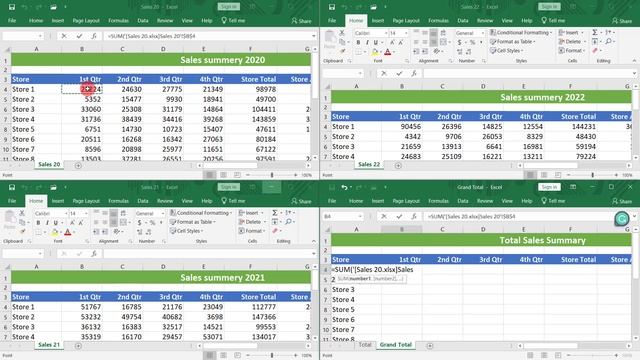Click Tell me in Sales 22 window
Image resolution: width=640 pixels, height=360 pixels.
553,20
